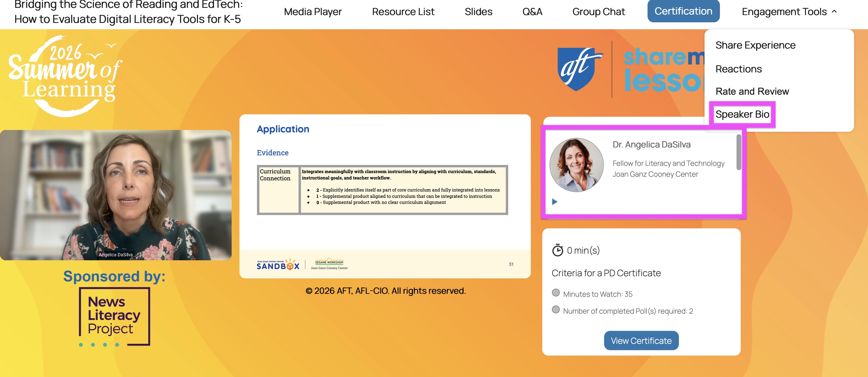Click Dr. Angelica DaSilva's profile photo

tap(576, 165)
